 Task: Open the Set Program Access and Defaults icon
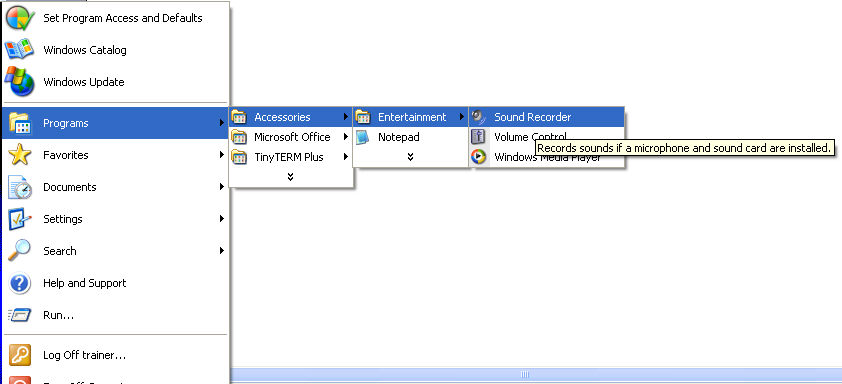(20, 18)
